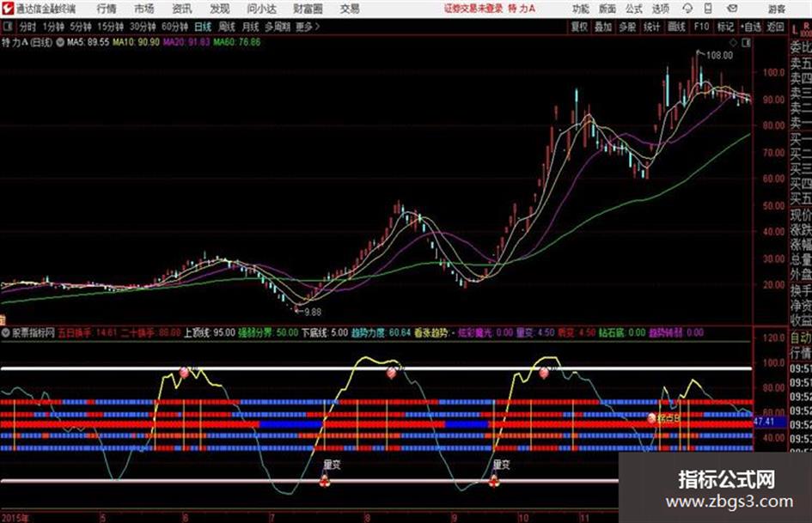This screenshot has height=523, width=812.
Task: Click the customer service headset icon
Action: 687,9
